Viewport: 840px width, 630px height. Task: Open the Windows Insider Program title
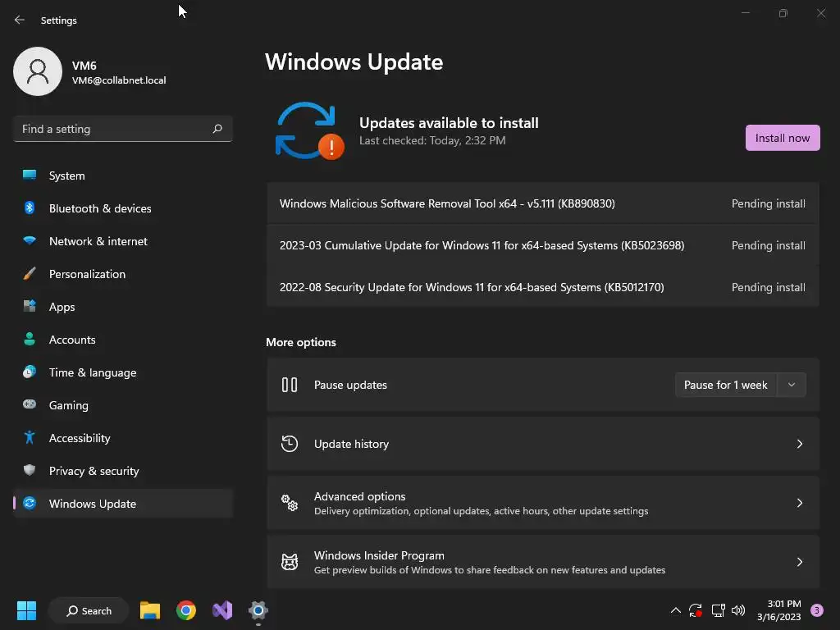379,555
